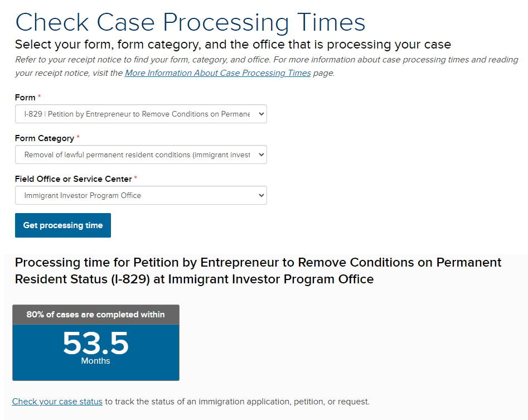The width and height of the screenshot is (528, 420).
Task: Click the "Select your form, form category" subheading
Action: coord(232,45)
